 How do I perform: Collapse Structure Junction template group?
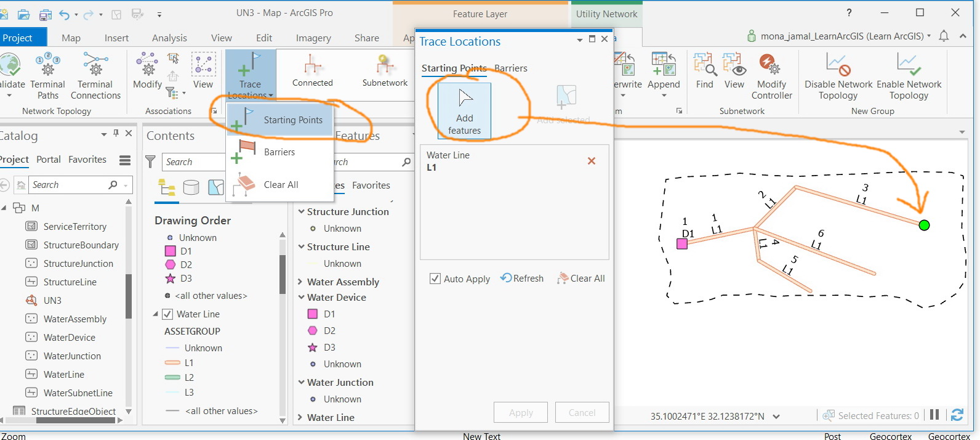click(x=301, y=211)
